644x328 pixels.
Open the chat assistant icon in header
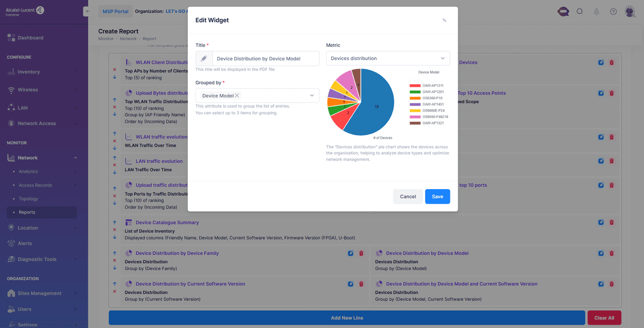(563, 11)
